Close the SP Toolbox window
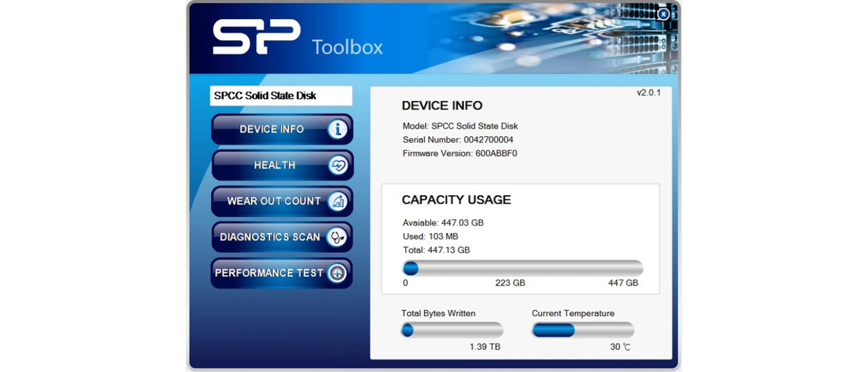This screenshot has width=868, height=372. point(663,14)
